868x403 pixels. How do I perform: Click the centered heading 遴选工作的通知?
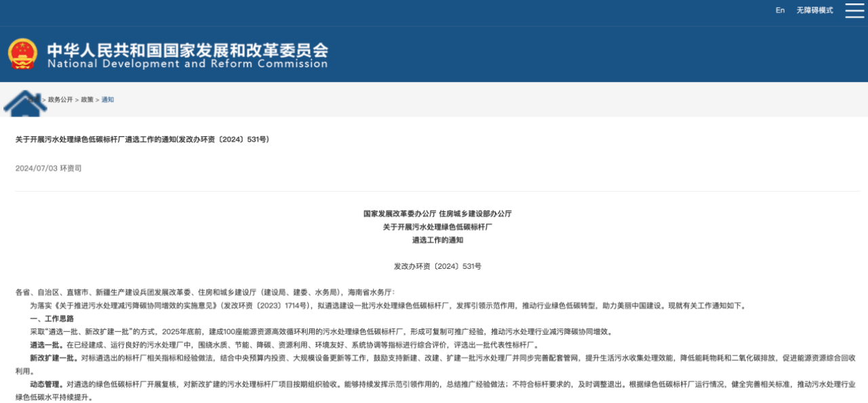tap(437, 240)
